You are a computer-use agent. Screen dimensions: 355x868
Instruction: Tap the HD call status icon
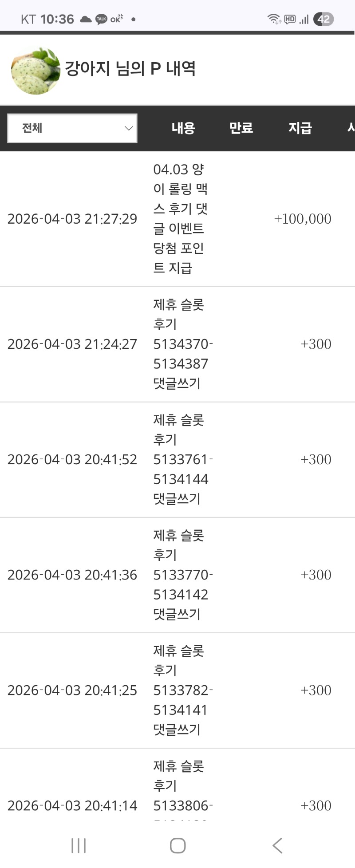290,19
